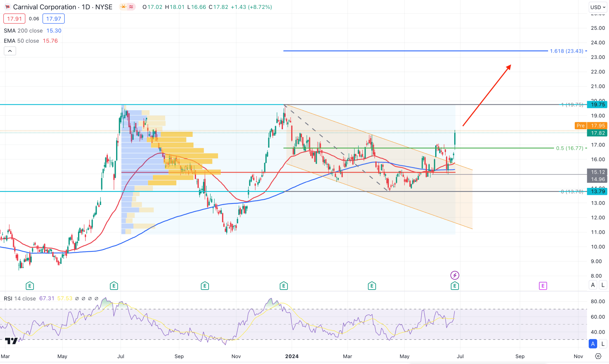Click the 15.12 price label on axis
Image resolution: width=609 pixels, height=364 pixels.
coord(598,172)
